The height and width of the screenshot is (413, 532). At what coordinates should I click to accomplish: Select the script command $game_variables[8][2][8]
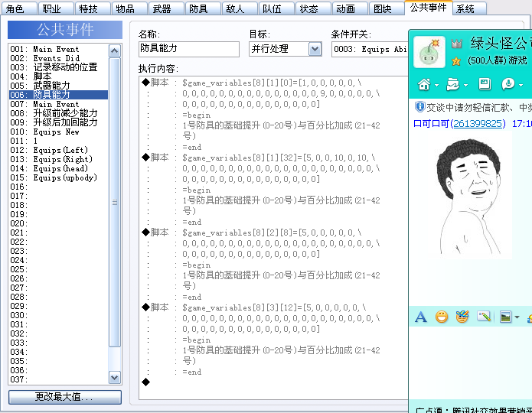coord(272,233)
